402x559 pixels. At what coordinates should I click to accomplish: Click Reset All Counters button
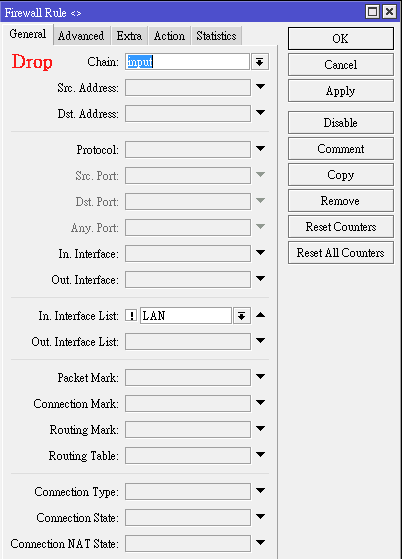tap(341, 253)
